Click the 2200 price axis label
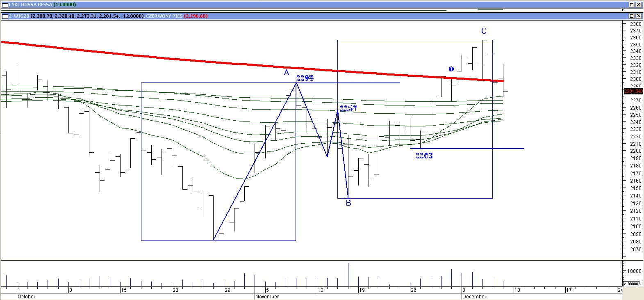This screenshot has height=300, width=644. coord(636,151)
